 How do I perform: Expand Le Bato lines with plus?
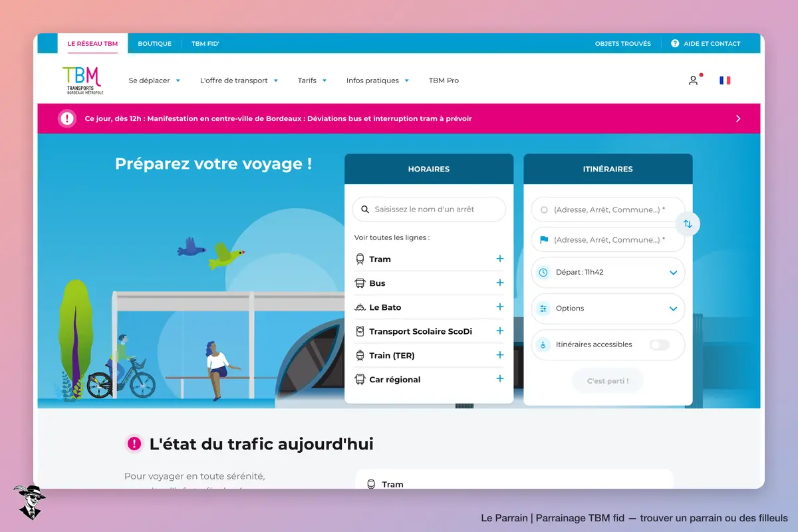tap(500, 307)
